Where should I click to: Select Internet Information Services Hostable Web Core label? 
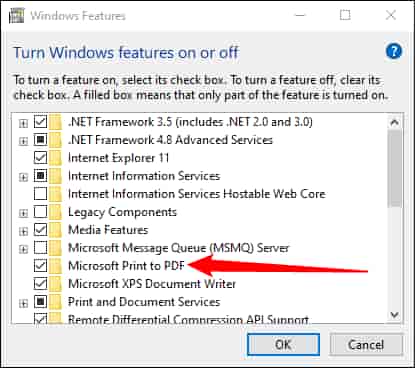(x=197, y=194)
